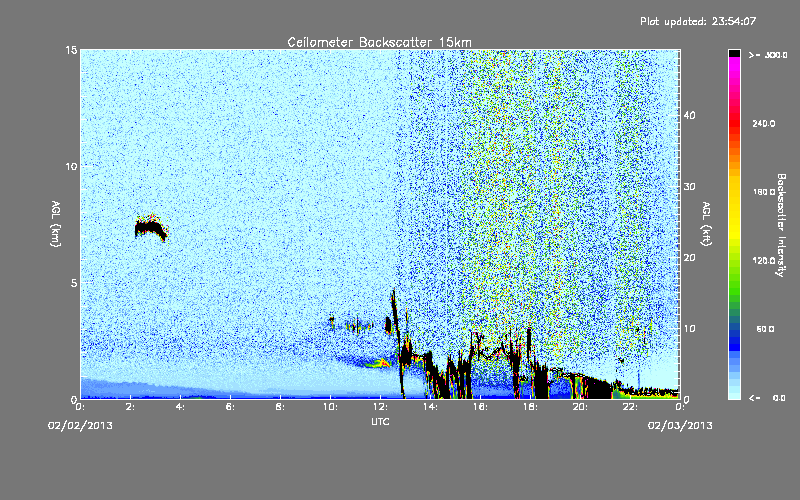Viewport: 800px width, 500px height.
Task: Click the "<= 0.0" colorbar label
Action: click(768, 397)
